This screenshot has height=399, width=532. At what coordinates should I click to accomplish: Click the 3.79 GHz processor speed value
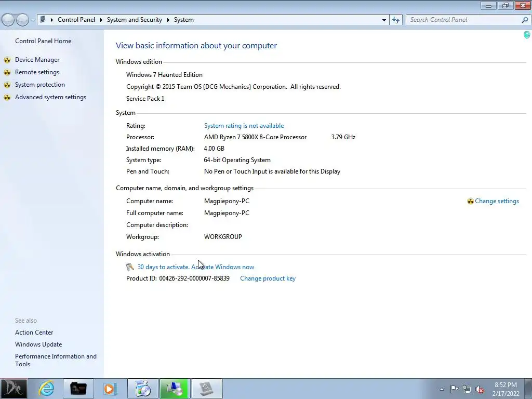pyautogui.click(x=343, y=137)
